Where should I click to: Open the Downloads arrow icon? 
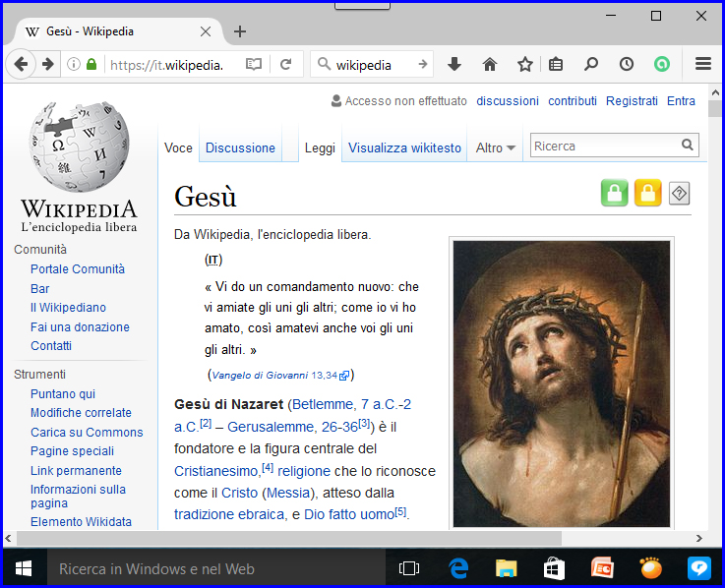454,64
